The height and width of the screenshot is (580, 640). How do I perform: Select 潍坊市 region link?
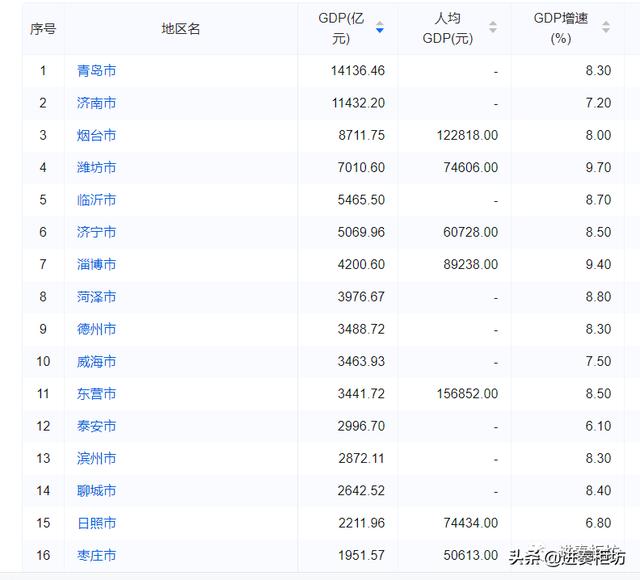96,167
